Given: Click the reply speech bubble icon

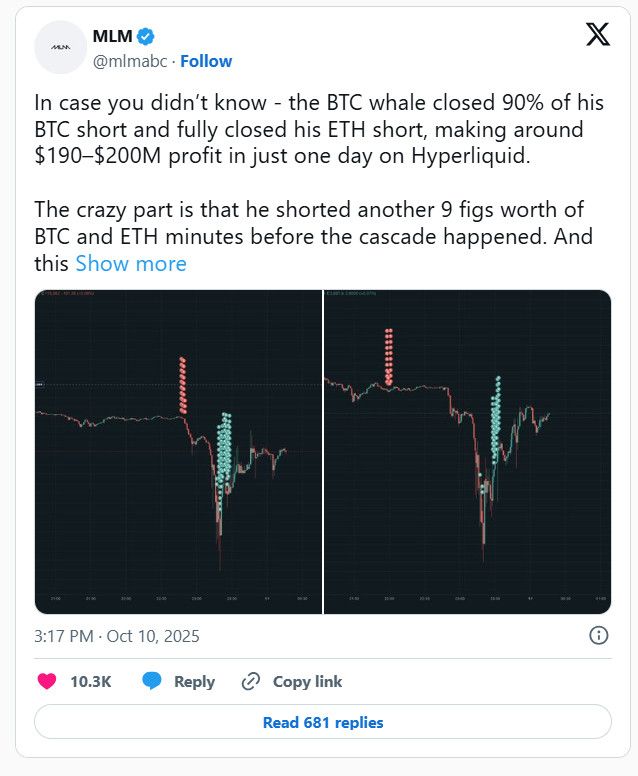Looking at the screenshot, I should point(152,681).
